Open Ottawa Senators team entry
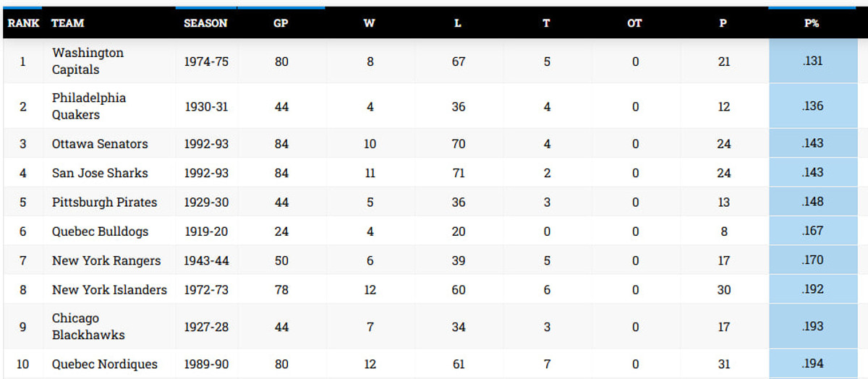 pos(100,144)
